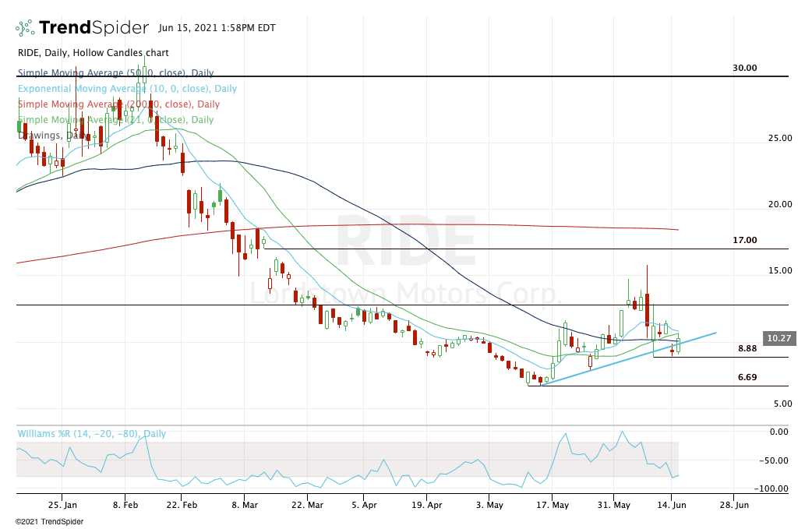Click the '31. May' date axis label

[613, 505]
